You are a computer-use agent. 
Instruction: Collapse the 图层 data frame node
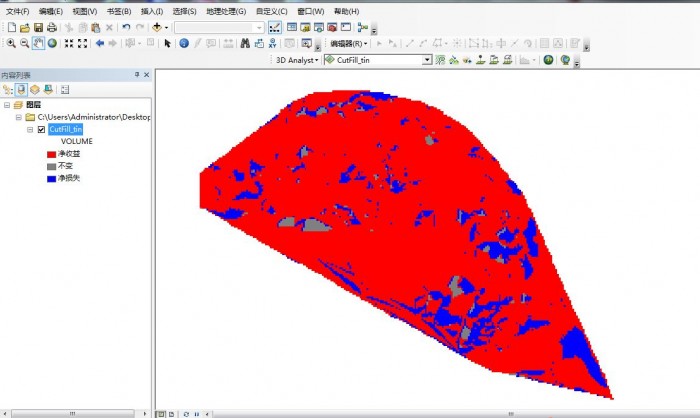click(x=6, y=105)
